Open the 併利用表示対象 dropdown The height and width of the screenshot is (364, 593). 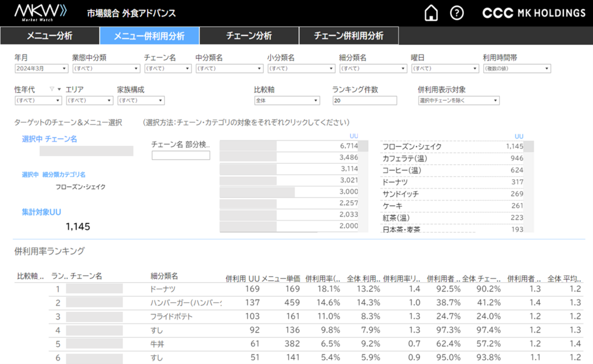coord(458,101)
